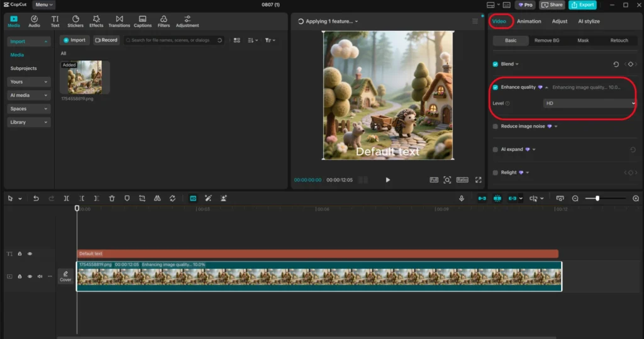Select the Remove BG tab
644x339 pixels.
(547, 40)
